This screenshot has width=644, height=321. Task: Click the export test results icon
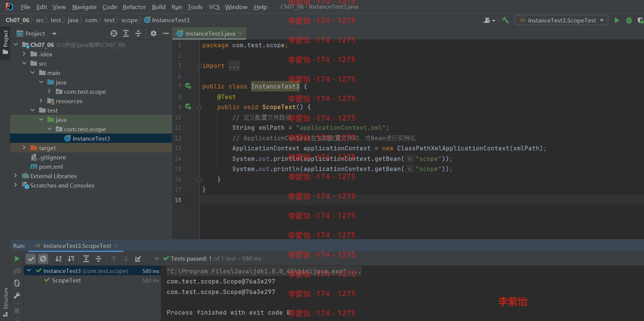click(x=138, y=258)
